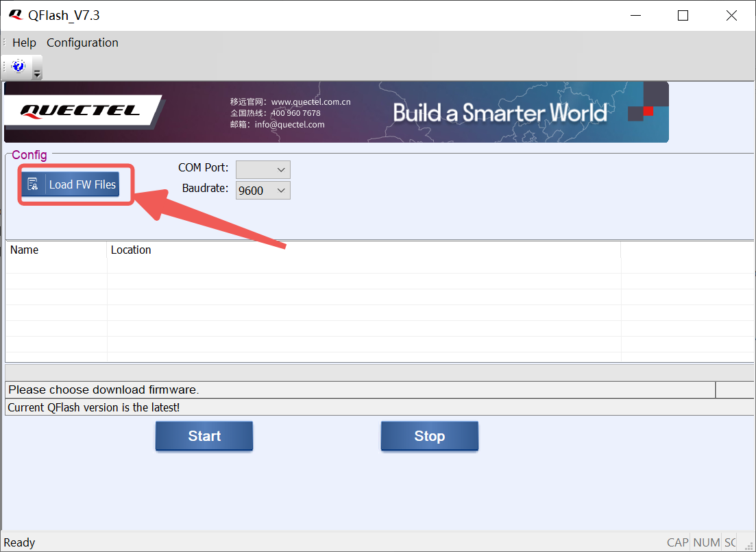Click the CAP indicator in status bar
Viewport: 756px width, 552px height.
(677, 542)
